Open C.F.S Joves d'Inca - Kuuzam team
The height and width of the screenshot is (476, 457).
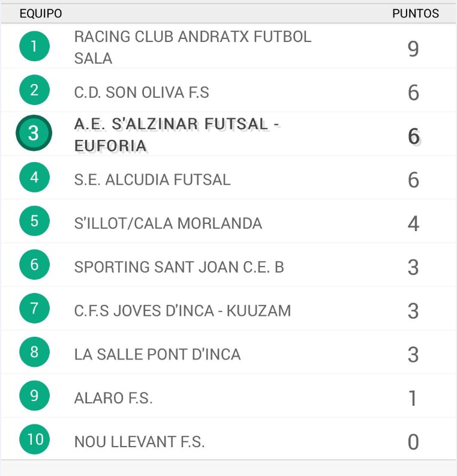coord(182,311)
